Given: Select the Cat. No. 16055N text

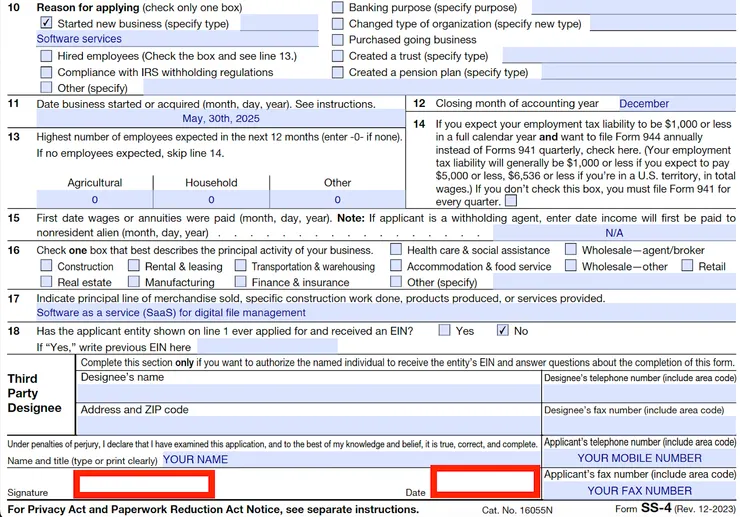Looking at the screenshot, I should click(x=517, y=510).
